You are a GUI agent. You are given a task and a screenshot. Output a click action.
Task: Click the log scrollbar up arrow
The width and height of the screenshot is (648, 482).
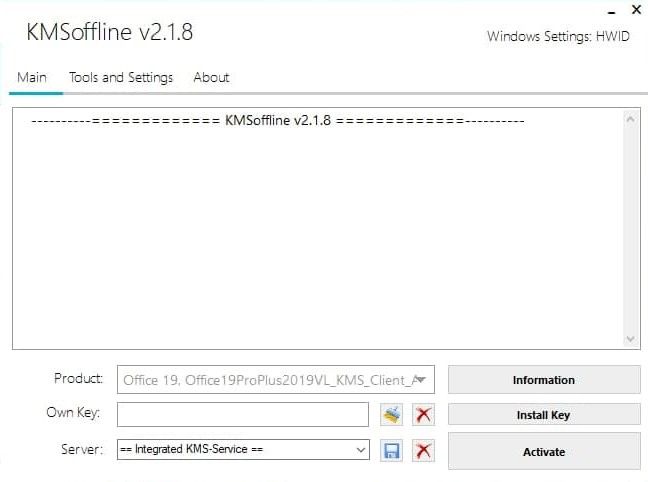630,119
